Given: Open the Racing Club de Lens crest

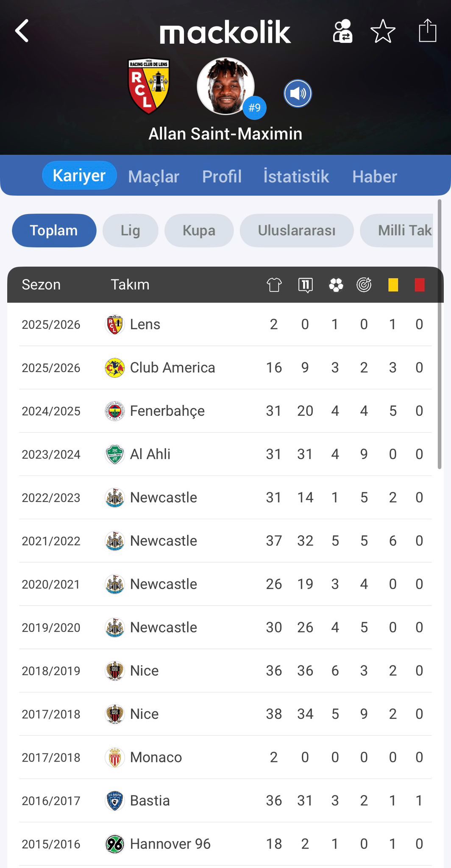Looking at the screenshot, I should point(149,86).
